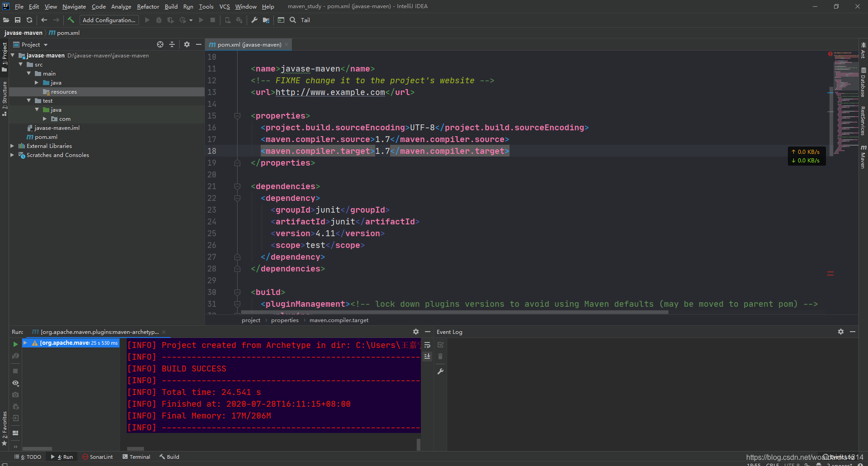
Task: Open the RestServices side tool window
Action: pos(863,121)
